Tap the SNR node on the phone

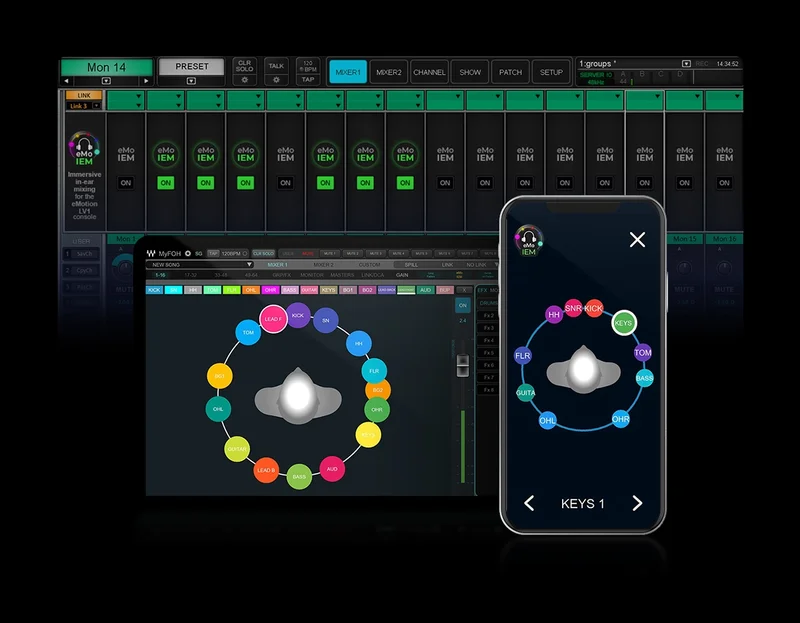573,308
